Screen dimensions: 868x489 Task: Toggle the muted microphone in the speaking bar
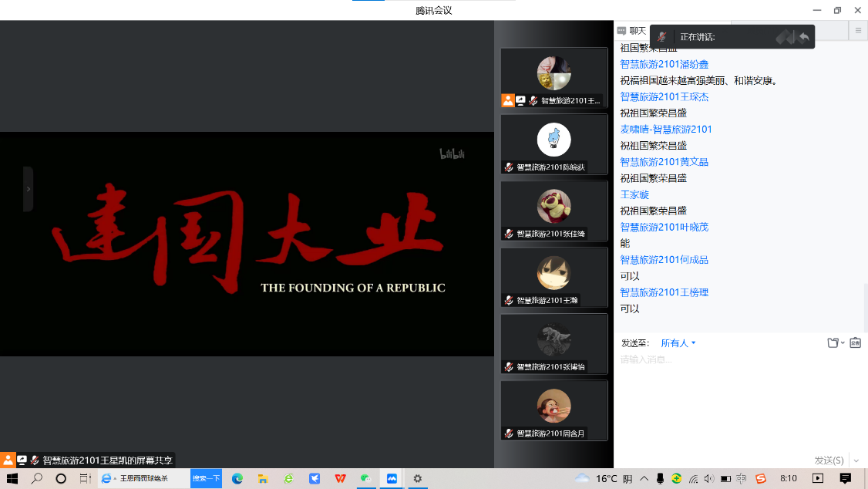click(661, 37)
